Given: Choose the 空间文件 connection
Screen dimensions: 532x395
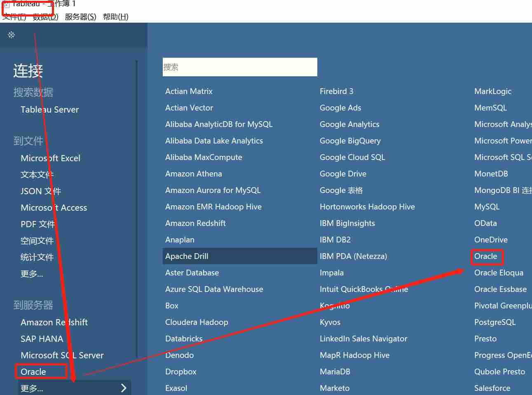Looking at the screenshot, I should point(37,241).
